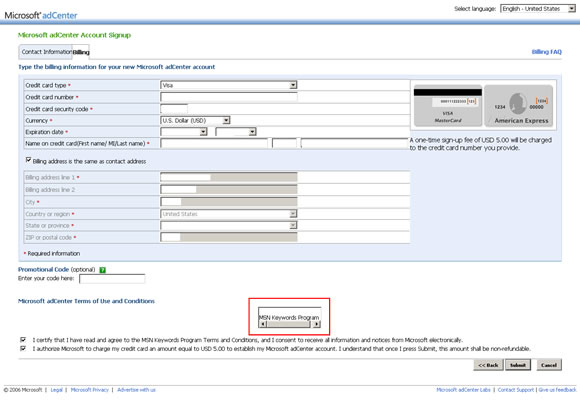Open the expiration month dropdown

click(183, 132)
